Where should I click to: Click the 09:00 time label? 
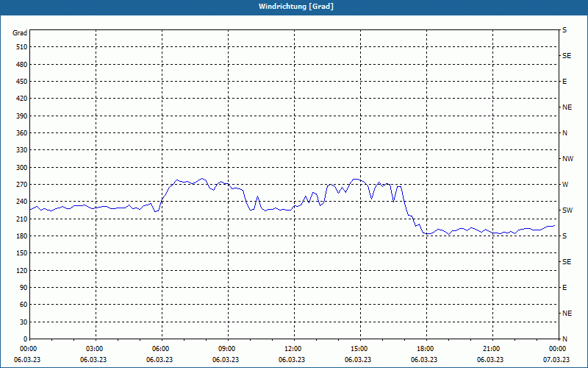tap(227, 349)
